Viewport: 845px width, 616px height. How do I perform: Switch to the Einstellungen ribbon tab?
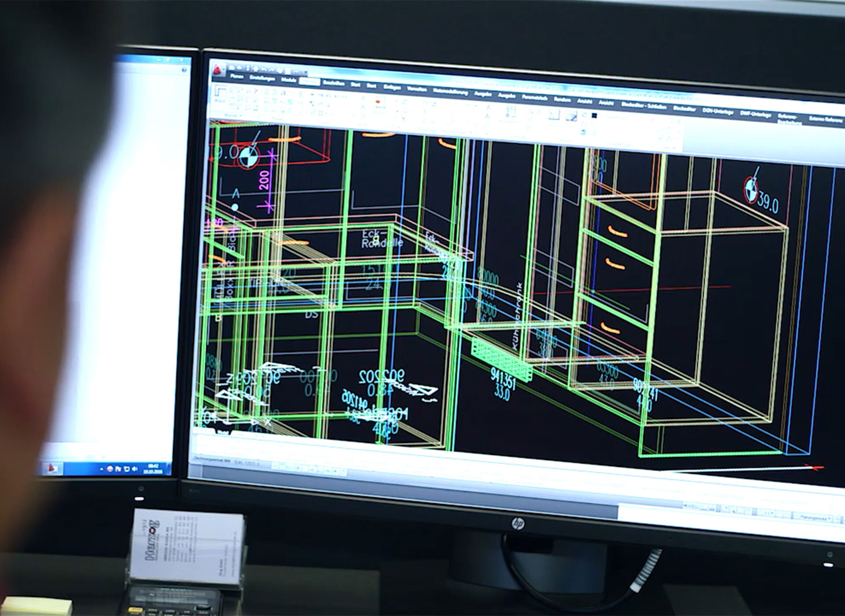tap(262, 78)
